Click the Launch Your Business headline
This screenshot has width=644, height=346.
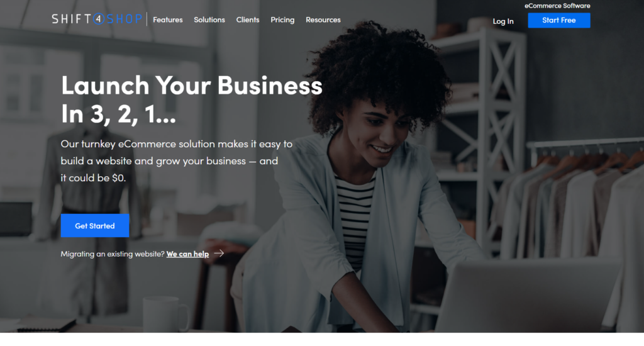(191, 99)
